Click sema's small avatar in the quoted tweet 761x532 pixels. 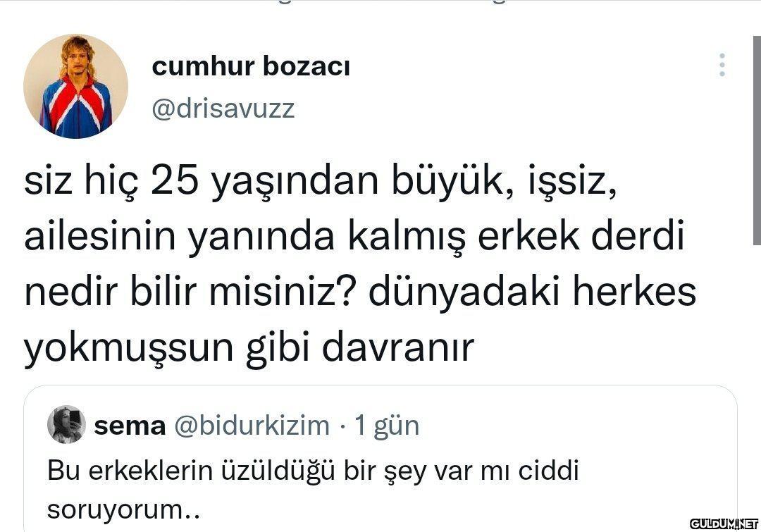click(66, 425)
